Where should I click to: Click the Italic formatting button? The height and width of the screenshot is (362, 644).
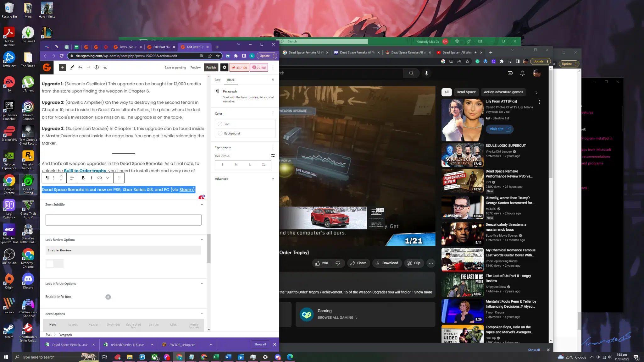tap(91, 178)
